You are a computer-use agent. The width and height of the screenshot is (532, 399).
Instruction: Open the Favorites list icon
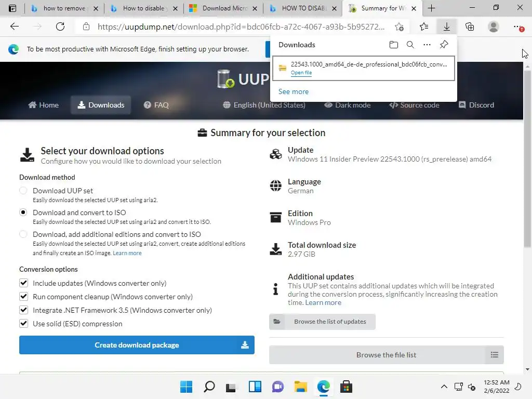tap(424, 26)
